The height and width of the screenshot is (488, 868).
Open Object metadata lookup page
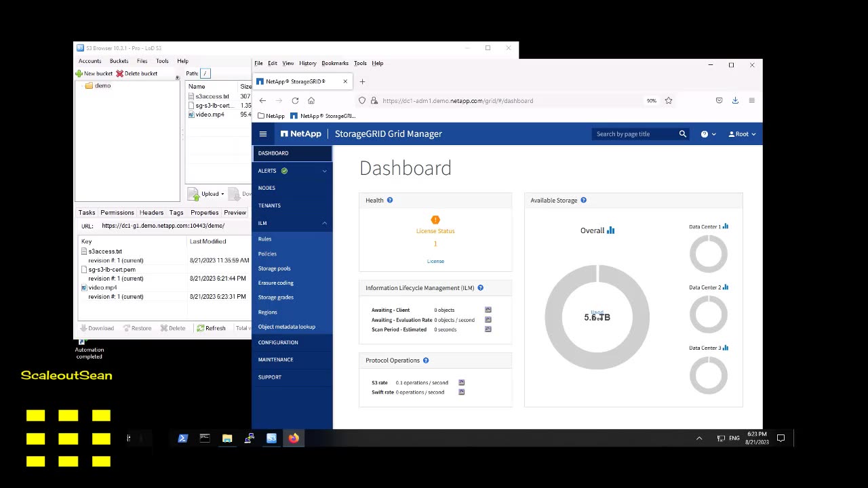[x=286, y=327]
